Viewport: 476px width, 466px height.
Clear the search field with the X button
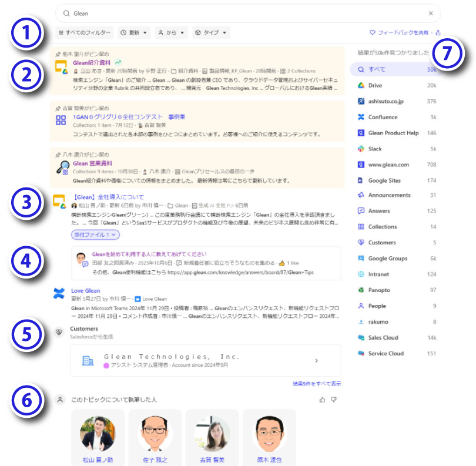[x=431, y=13]
